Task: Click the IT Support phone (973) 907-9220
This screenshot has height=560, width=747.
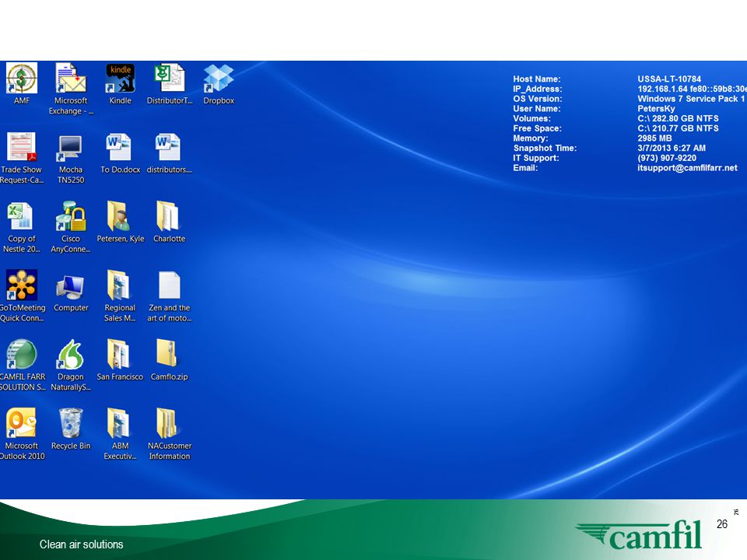Action: (667, 158)
